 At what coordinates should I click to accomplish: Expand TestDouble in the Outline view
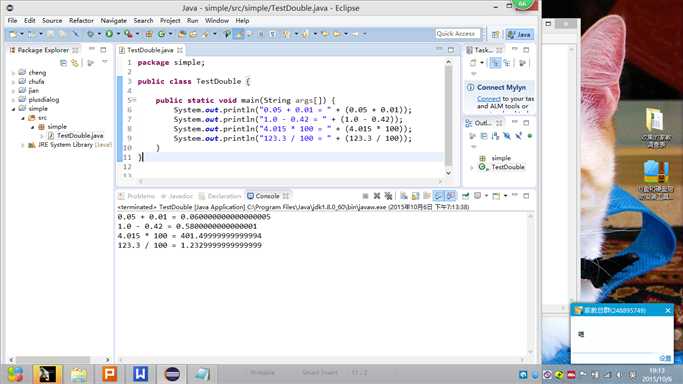coord(472,167)
